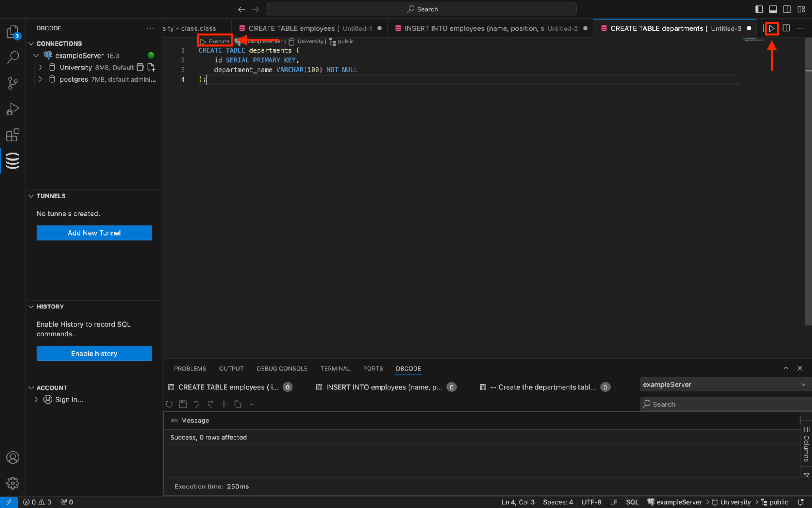This screenshot has height=508, width=812.
Task: Select the INSERT INTO employees editor tab
Action: [x=487, y=28]
